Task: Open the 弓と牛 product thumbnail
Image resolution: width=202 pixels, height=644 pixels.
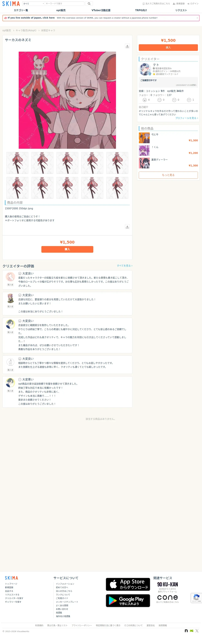Action: [x=144, y=138]
